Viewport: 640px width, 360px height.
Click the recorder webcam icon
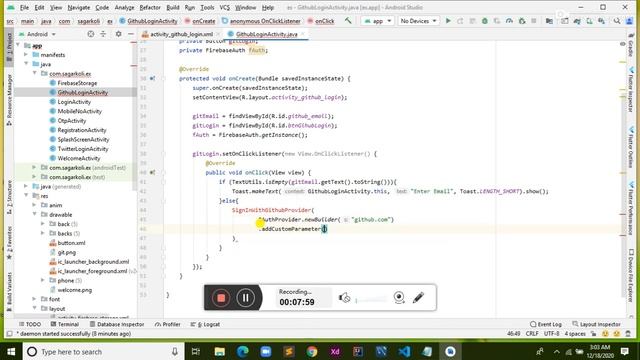point(399,298)
